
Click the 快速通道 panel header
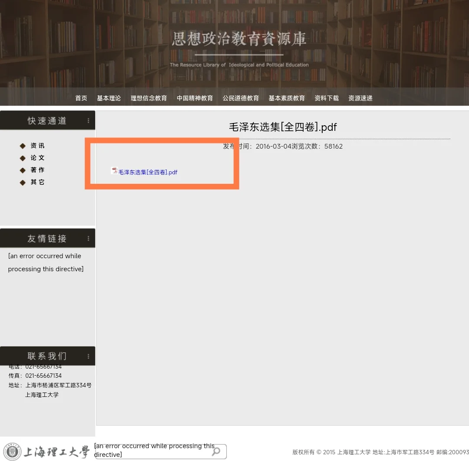48,120
